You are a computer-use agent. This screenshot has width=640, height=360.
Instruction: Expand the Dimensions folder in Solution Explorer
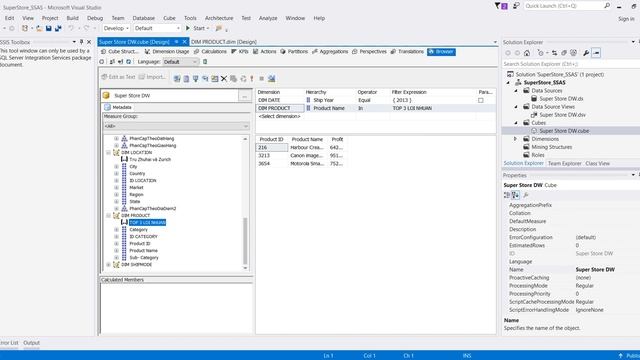(x=515, y=139)
